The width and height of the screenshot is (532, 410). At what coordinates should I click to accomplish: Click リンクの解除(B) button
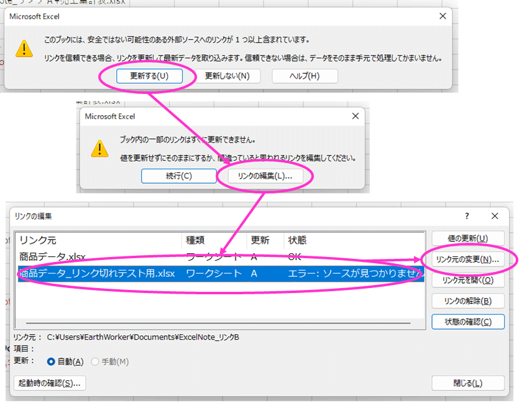point(468,301)
